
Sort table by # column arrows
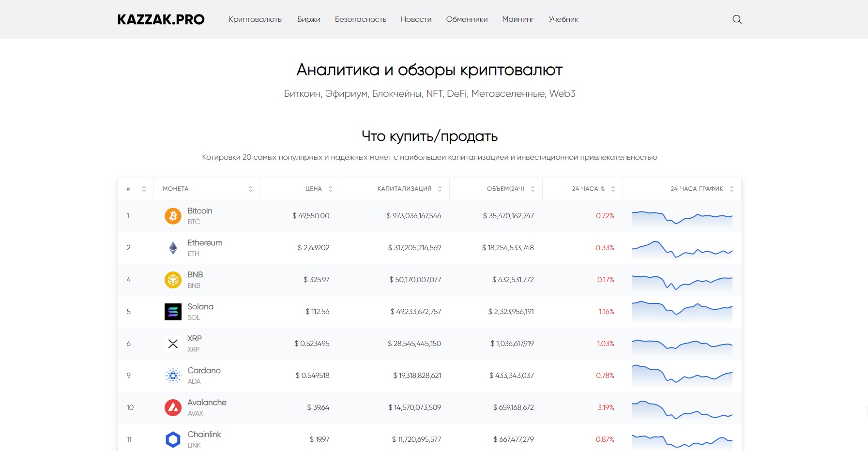pos(144,189)
